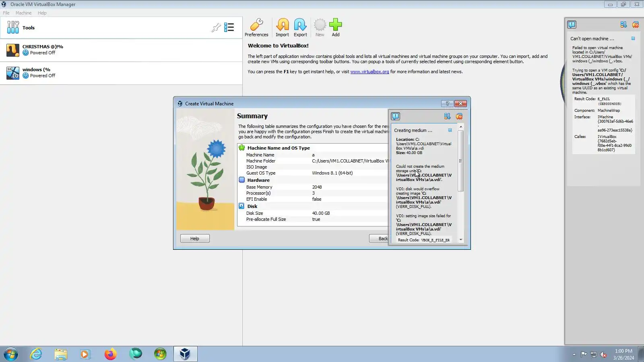Select the 'Pre-allocate Full Size' row label

tap(266, 219)
